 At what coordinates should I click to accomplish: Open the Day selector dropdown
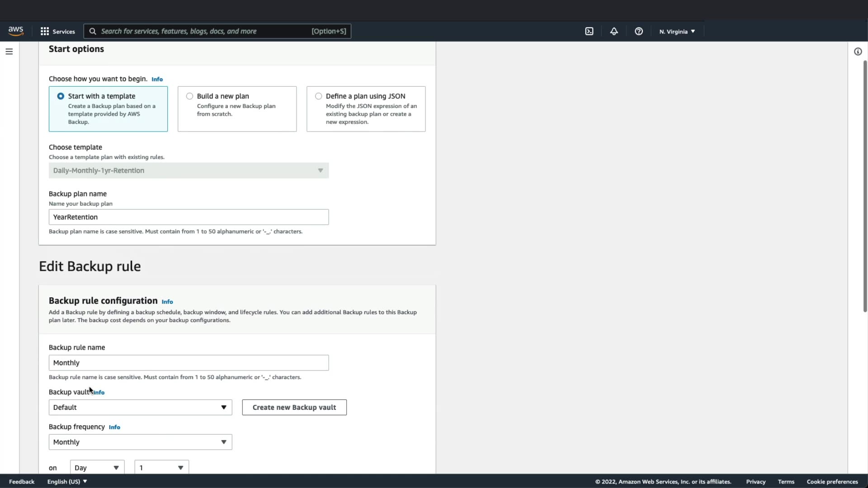click(x=97, y=468)
